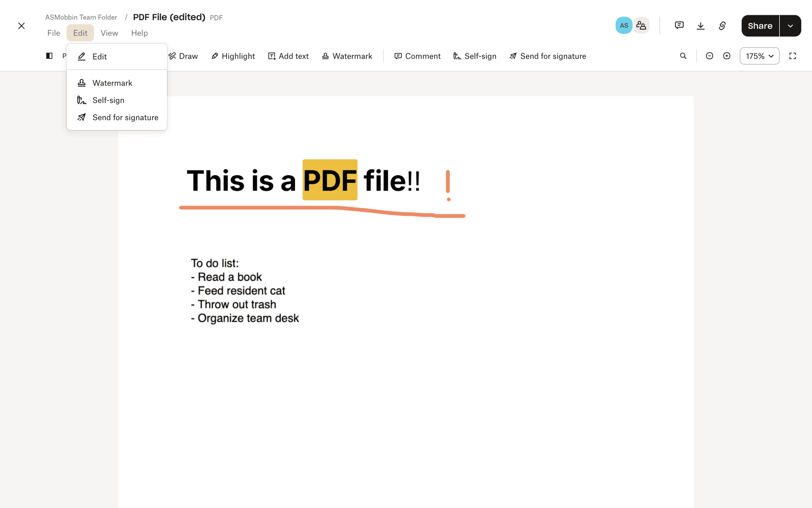Click the 'To do list:' text

[x=215, y=263]
